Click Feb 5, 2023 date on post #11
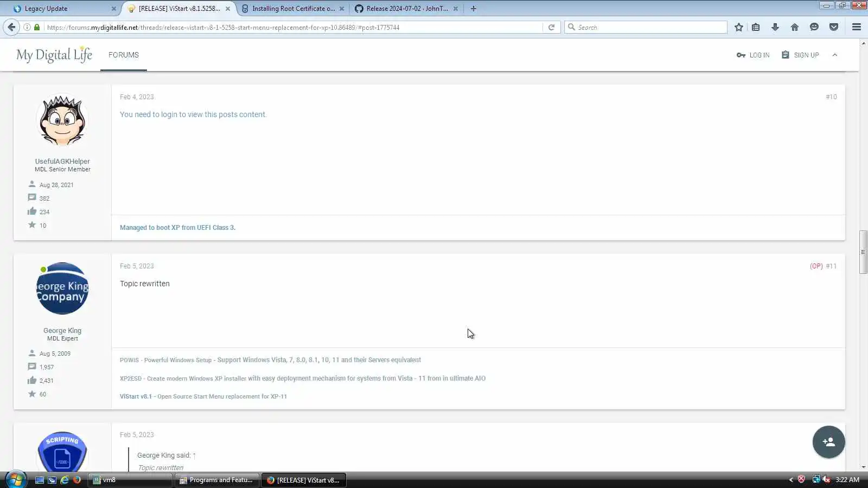868x488 pixels. tap(137, 266)
